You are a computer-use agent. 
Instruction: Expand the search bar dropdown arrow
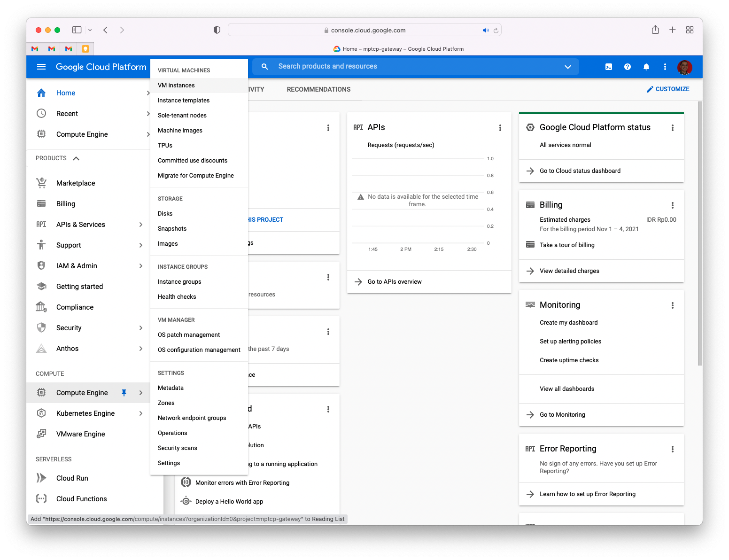point(568,67)
